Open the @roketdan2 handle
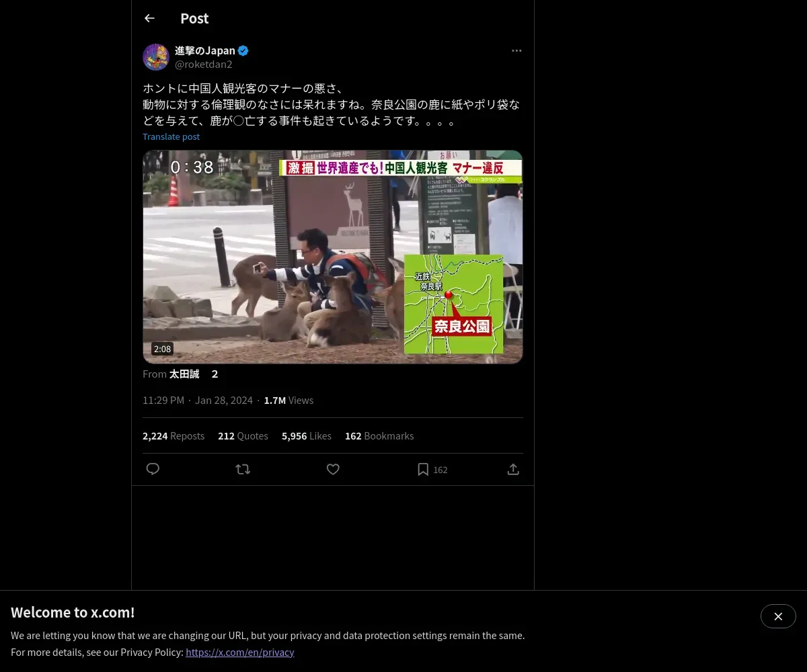Screen dimensions: 807x672 [204, 65]
